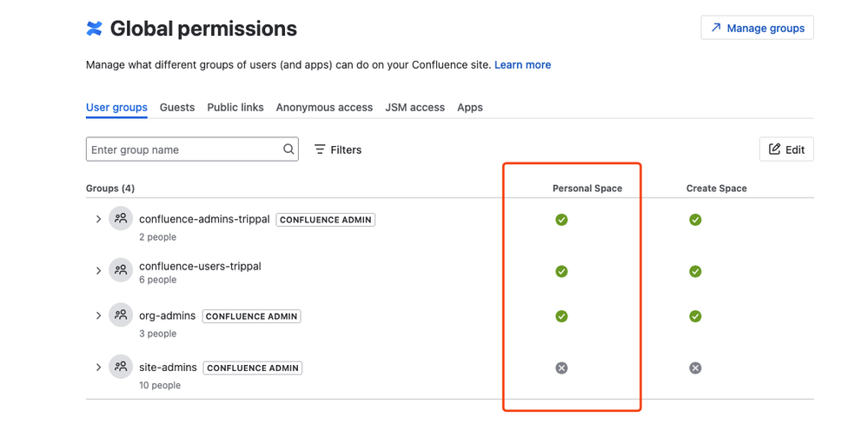
Task: Click Create Space checkmark for org-admins
Action: tap(695, 316)
